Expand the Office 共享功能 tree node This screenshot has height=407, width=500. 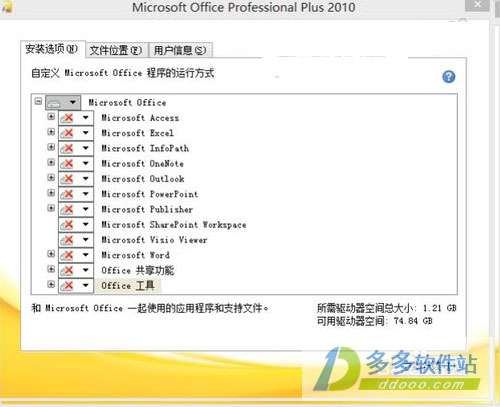(x=51, y=269)
